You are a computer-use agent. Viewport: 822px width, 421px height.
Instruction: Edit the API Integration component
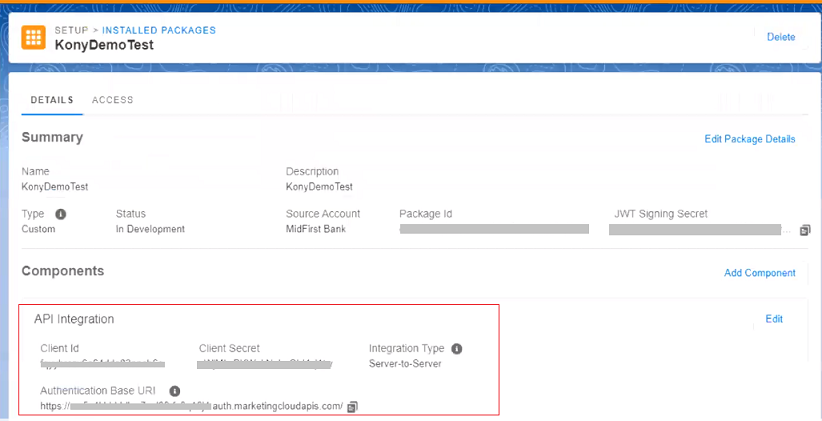(x=774, y=319)
